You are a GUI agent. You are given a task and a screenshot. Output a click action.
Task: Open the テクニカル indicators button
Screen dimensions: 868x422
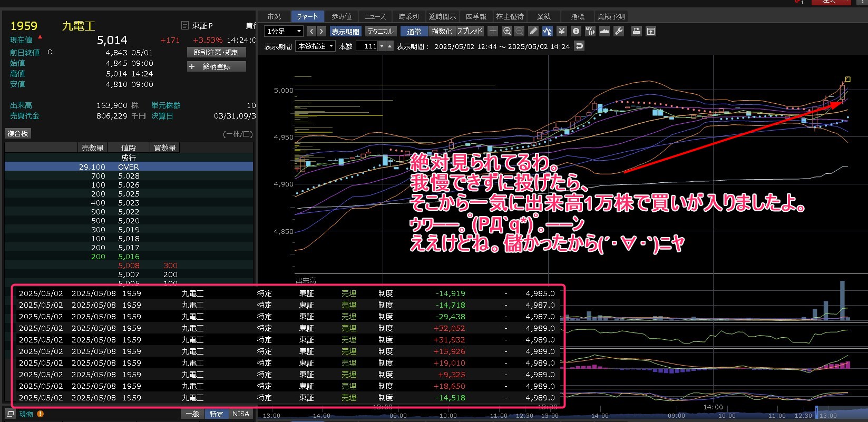[380, 31]
